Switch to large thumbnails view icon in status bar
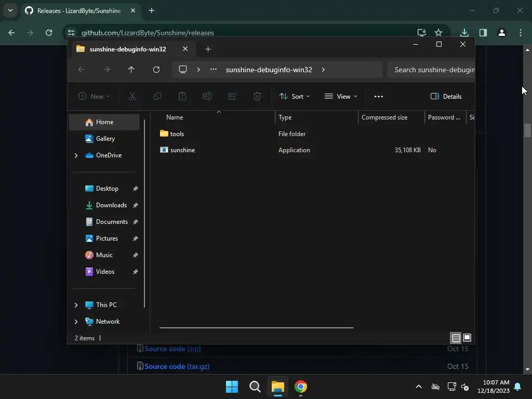 (x=467, y=338)
